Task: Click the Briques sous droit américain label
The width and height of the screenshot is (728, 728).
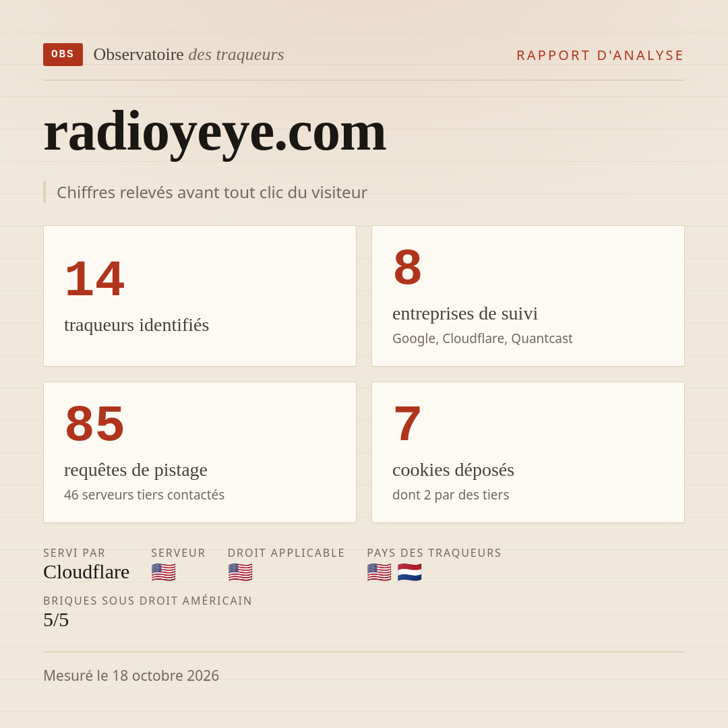Action: click(x=147, y=601)
